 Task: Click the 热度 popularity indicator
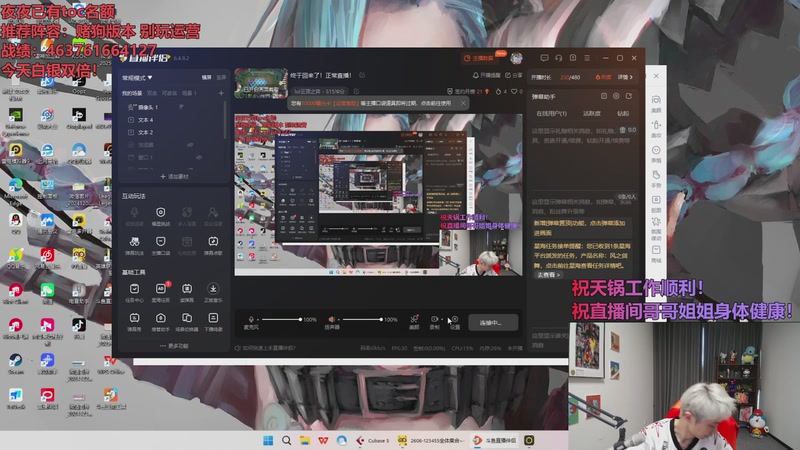(603, 78)
